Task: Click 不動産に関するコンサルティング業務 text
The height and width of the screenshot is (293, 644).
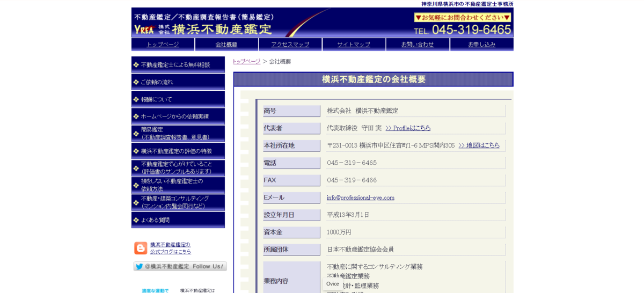Action: 375,267
